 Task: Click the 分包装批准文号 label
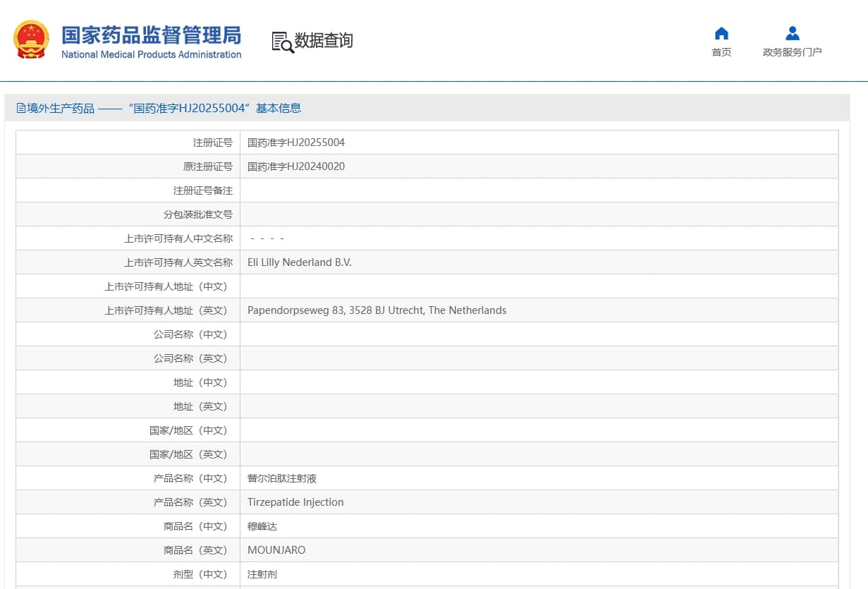click(x=198, y=214)
